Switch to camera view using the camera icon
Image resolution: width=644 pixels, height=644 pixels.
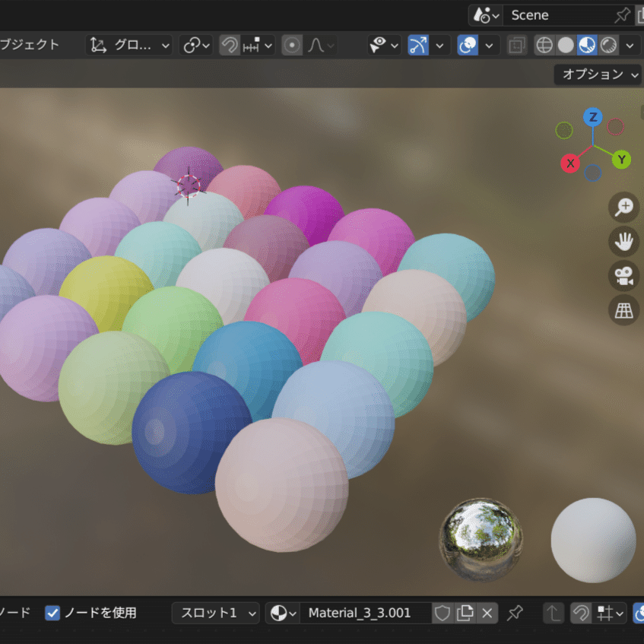623,276
